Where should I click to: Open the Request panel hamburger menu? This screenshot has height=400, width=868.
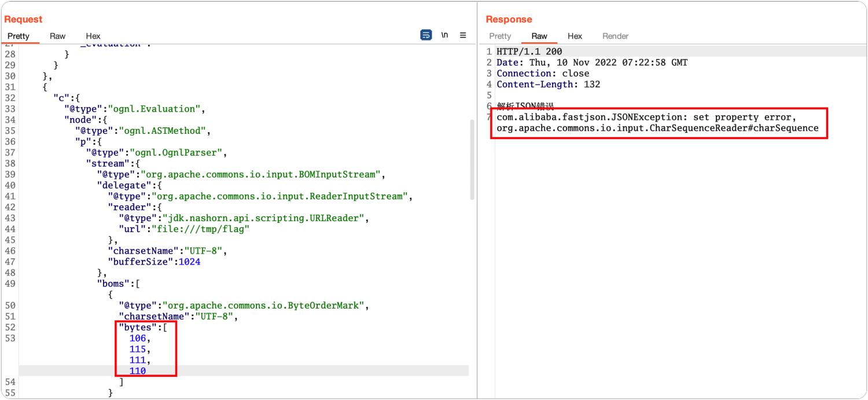pyautogui.click(x=463, y=35)
